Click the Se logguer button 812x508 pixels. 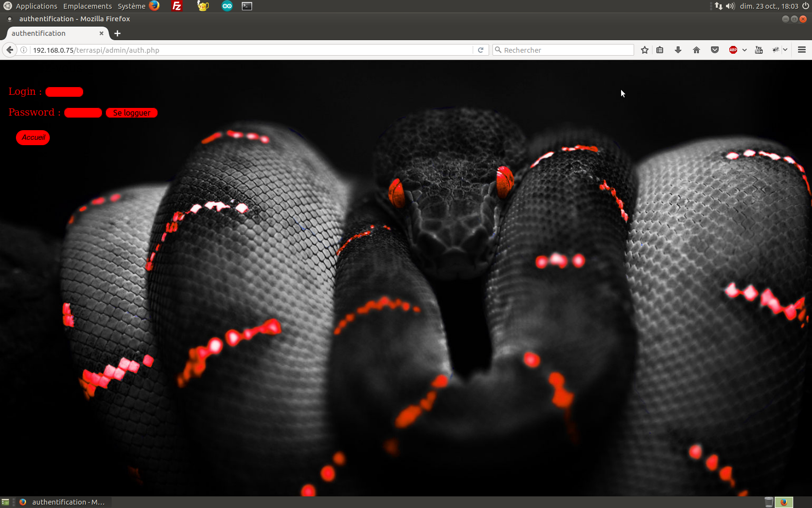point(131,113)
